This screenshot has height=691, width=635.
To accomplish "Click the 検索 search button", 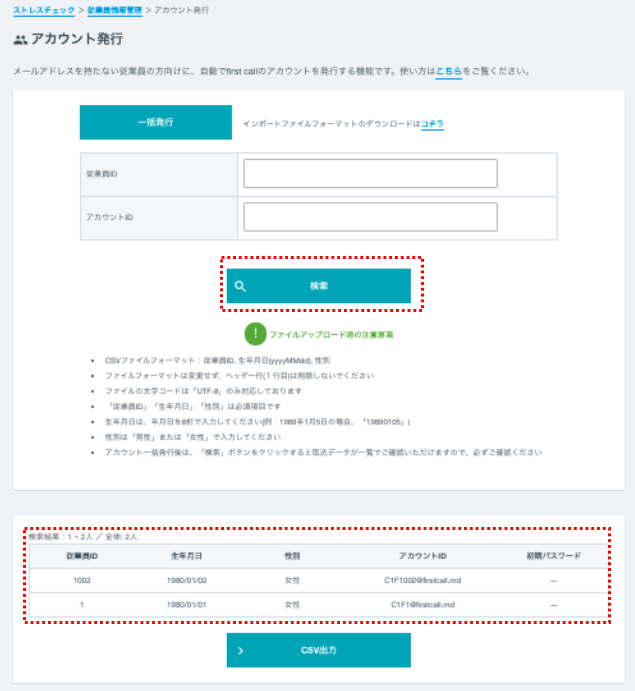I will pyautogui.click(x=319, y=286).
